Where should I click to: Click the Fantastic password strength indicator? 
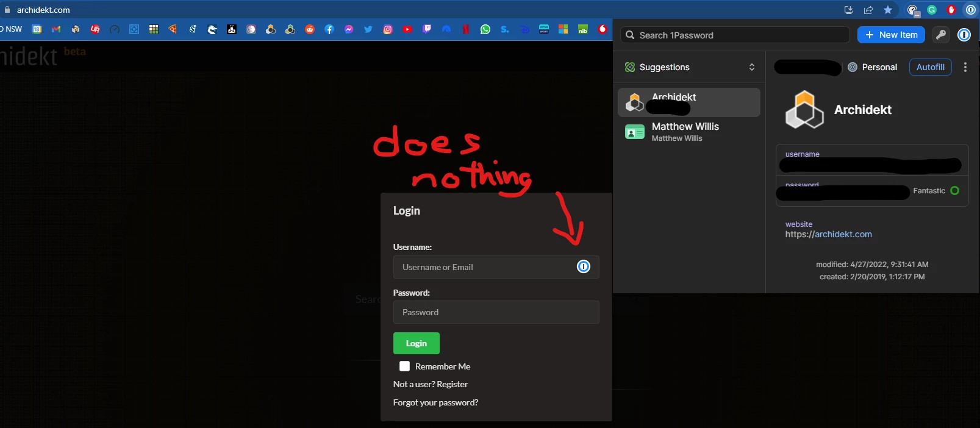pos(936,191)
